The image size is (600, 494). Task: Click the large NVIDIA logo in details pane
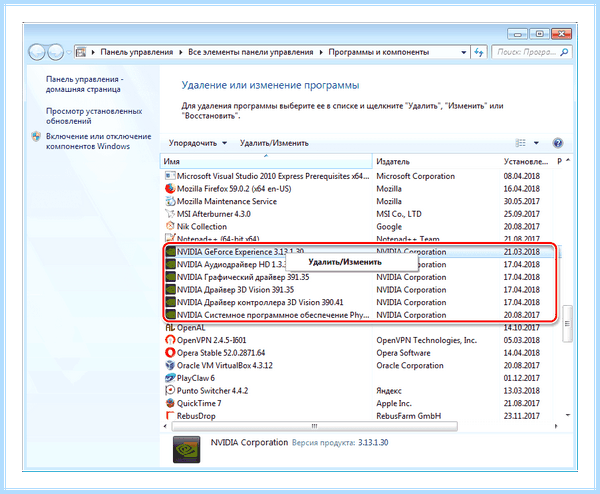(186, 449)
